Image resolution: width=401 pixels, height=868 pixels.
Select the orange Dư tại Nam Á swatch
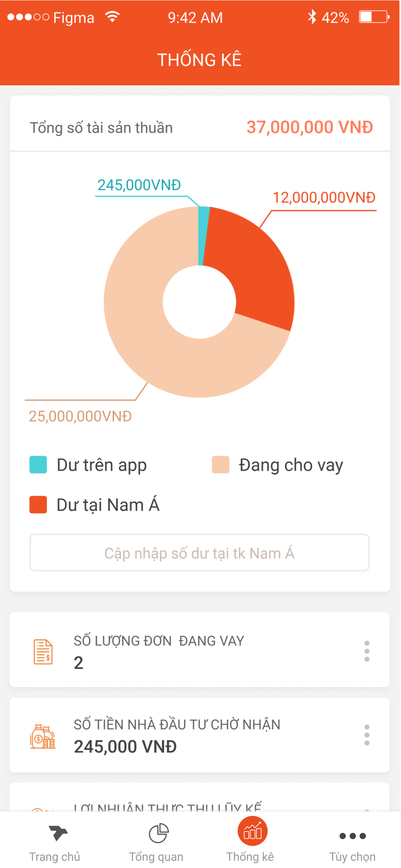coord(38,504)
